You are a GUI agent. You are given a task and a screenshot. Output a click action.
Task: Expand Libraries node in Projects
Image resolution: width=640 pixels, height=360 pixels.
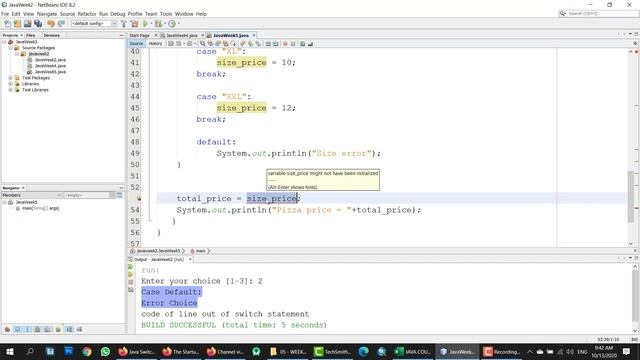[11, 84]
